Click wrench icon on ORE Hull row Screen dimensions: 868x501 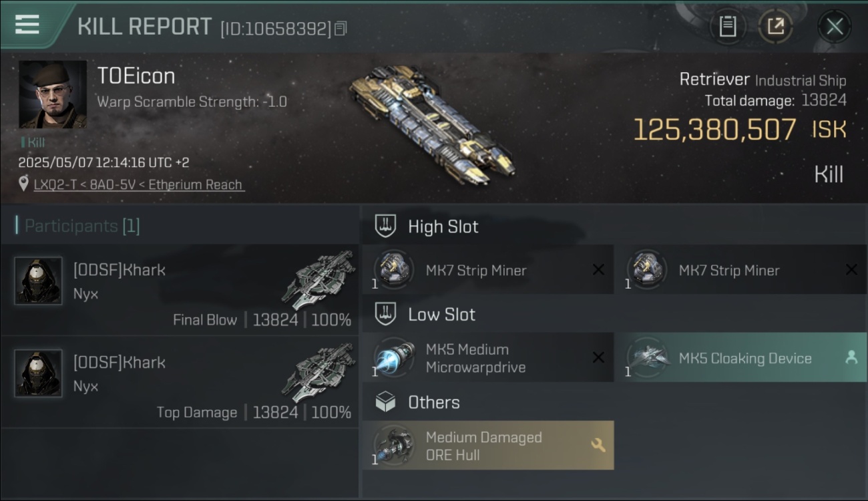click(x=598, y=445)
